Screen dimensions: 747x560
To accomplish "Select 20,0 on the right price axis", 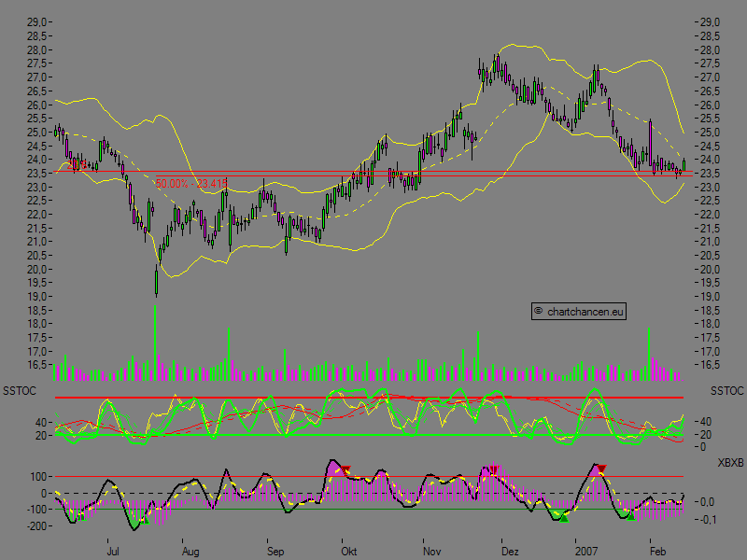I will pyautogui.click(x=710, y=270).
